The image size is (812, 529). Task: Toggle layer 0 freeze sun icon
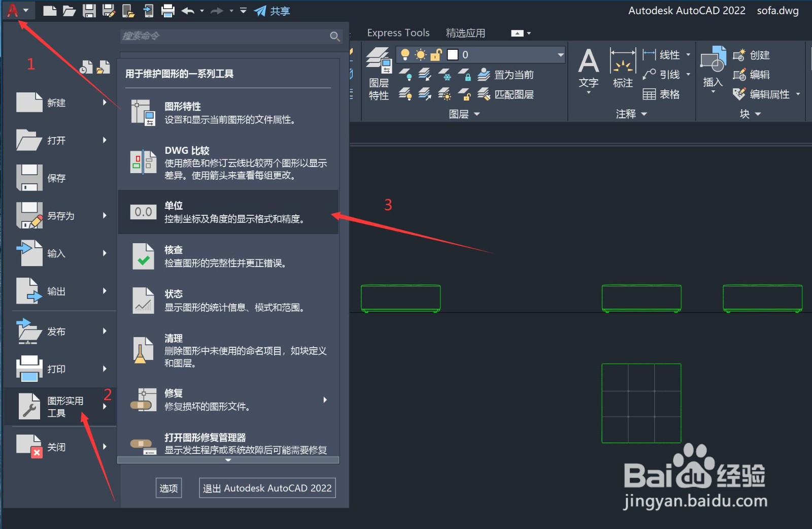(x=421, y=54)
